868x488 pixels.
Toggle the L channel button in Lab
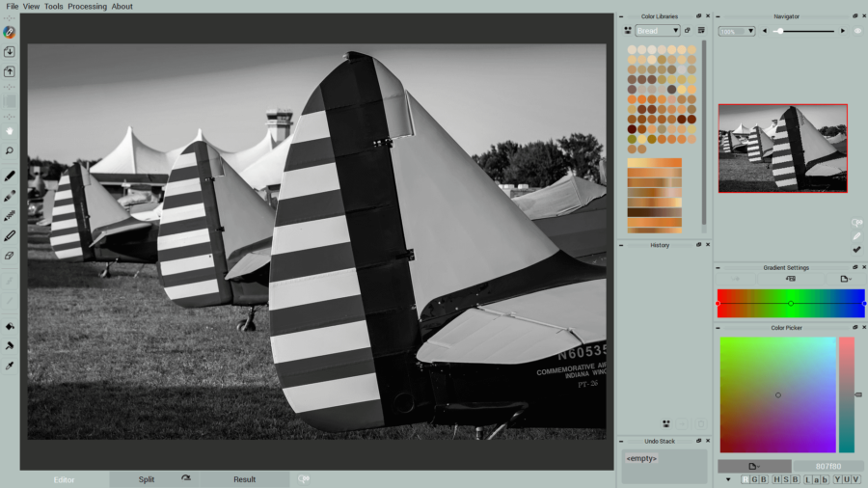(x=807, y=479)
